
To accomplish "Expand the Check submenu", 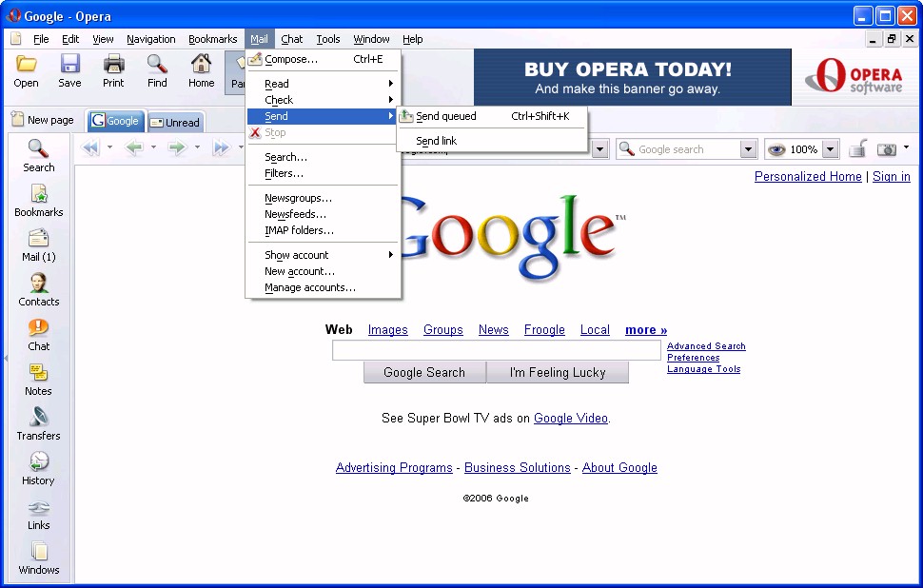I will point(324,100).
